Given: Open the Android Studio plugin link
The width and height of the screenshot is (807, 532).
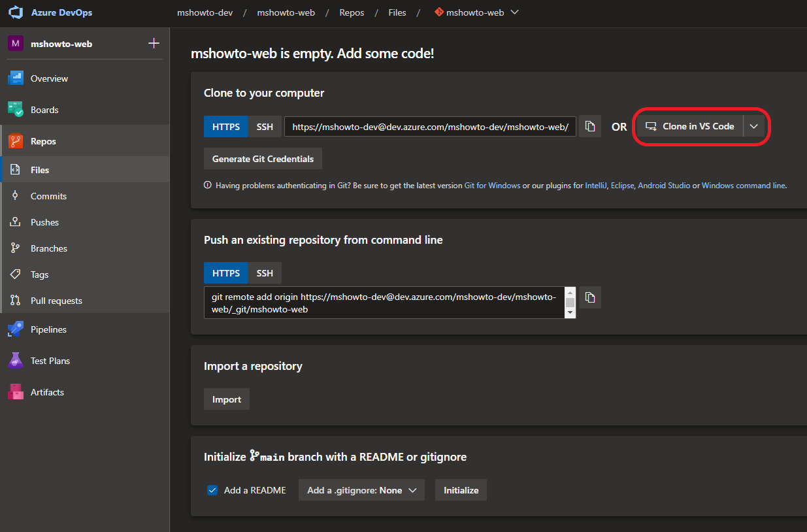Looking at the screenshot, I should pos(664,186).
